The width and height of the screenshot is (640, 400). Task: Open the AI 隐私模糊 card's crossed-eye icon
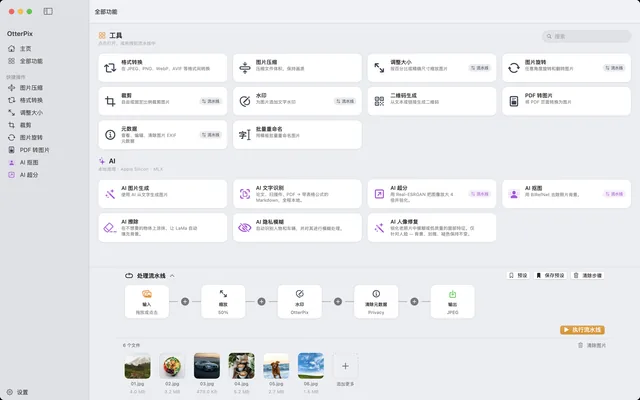pos(244,228)
